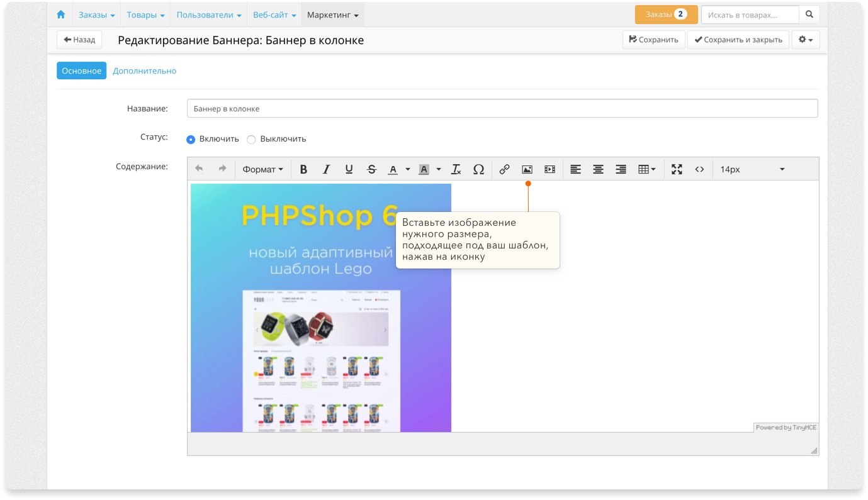Focus the Название input field
868x500 pixels.
click(x=502, y=108)
